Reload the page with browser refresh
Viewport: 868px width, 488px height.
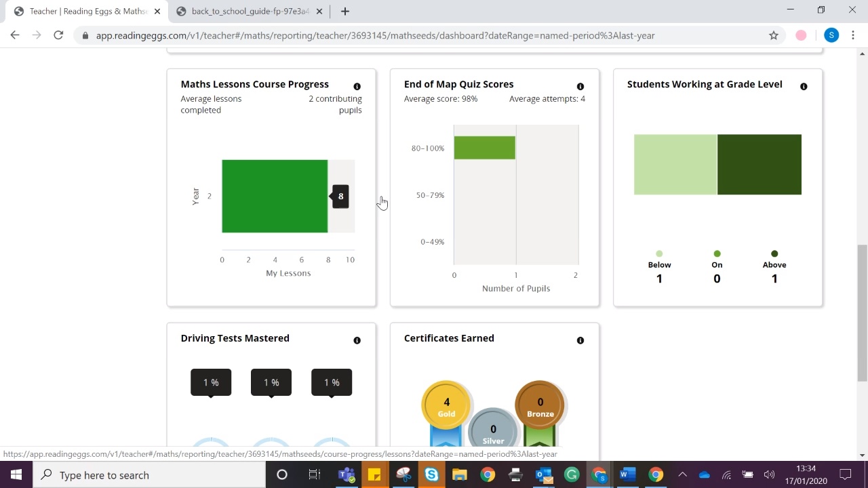point(58,35)
